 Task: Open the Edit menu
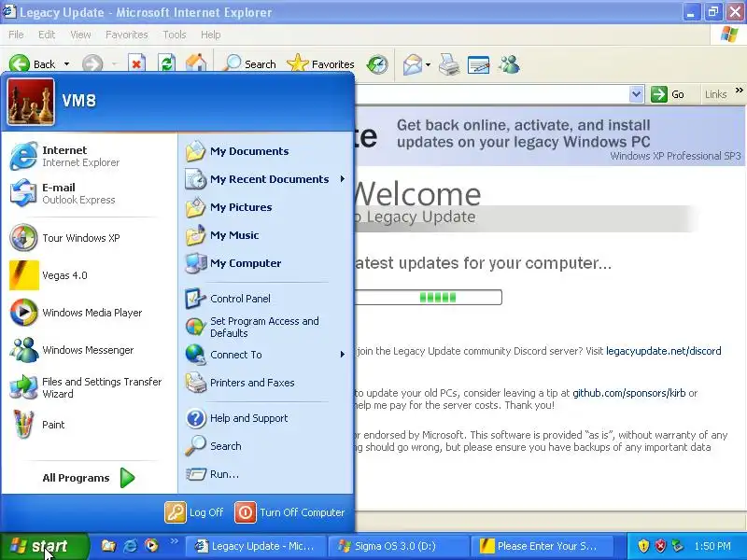pos(47,35)
